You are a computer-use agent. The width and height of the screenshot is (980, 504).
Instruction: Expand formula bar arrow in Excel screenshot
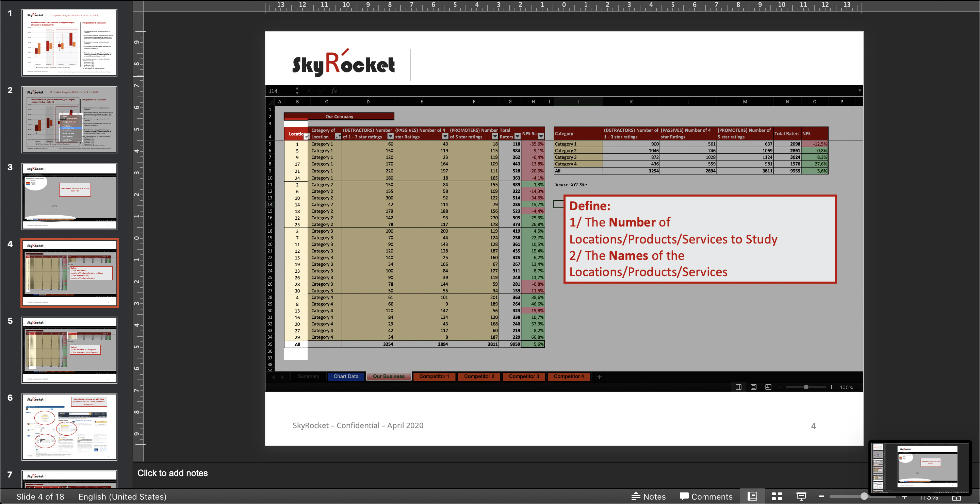coord(860,90)
